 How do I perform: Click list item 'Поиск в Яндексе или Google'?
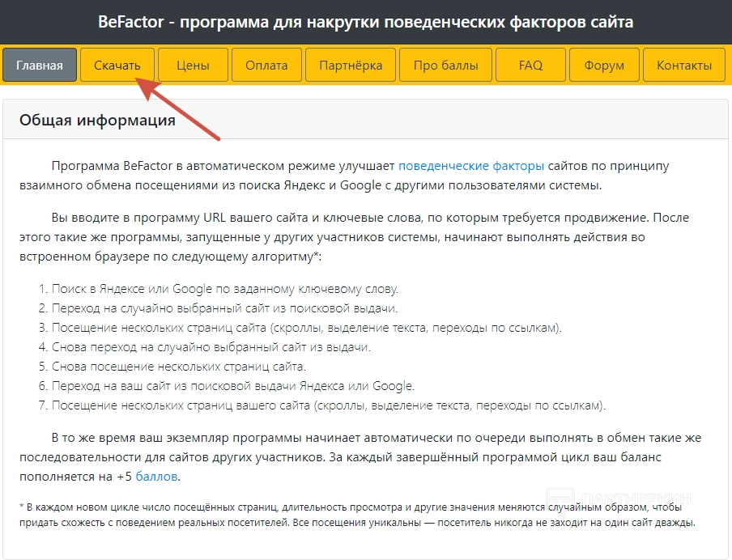pos(225,289)
